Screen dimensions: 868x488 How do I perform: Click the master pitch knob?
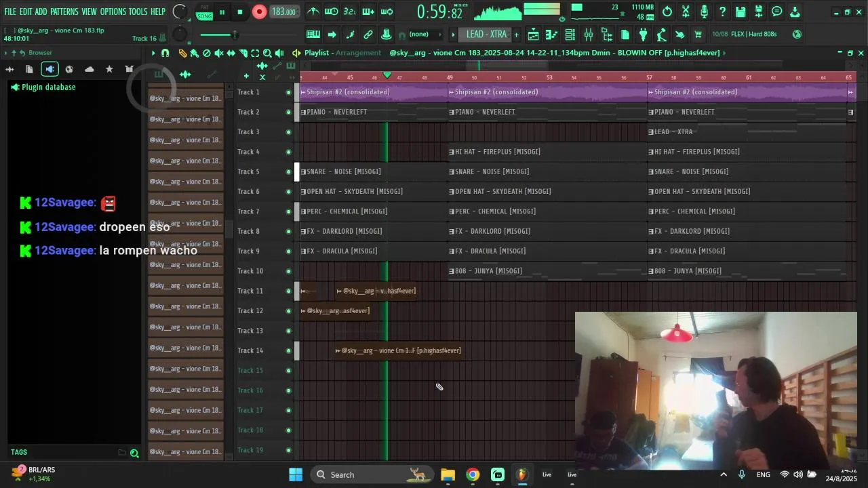(180, 34)
